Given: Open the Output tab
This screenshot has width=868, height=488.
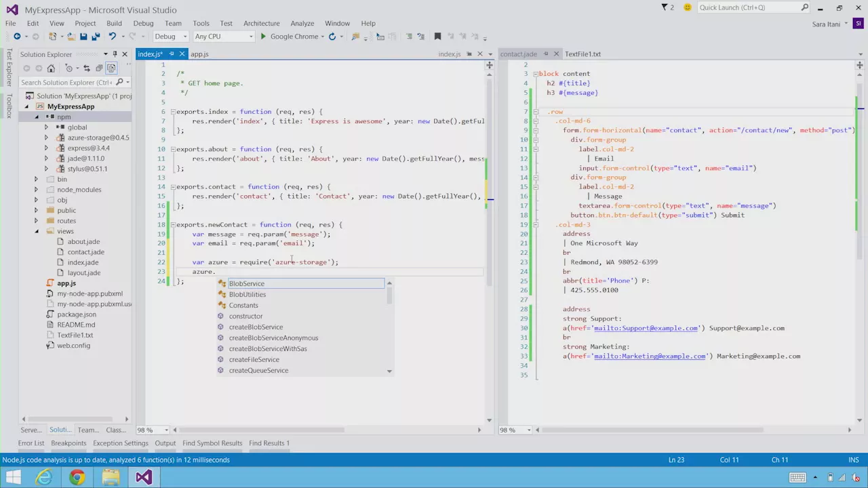Looking at the screenshot, I should (165, 443).
